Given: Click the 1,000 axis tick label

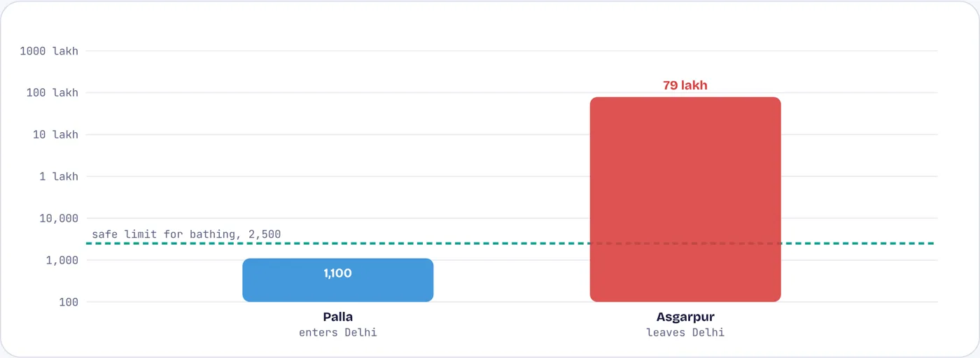Looking at the screenshot, I should click(62, 260).
